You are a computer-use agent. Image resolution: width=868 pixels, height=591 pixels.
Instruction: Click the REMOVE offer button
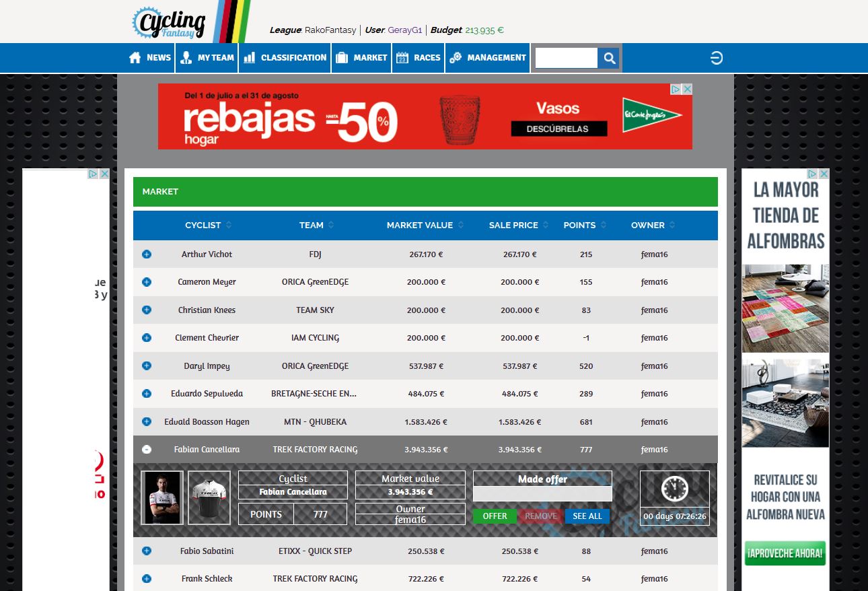point(541,516)
